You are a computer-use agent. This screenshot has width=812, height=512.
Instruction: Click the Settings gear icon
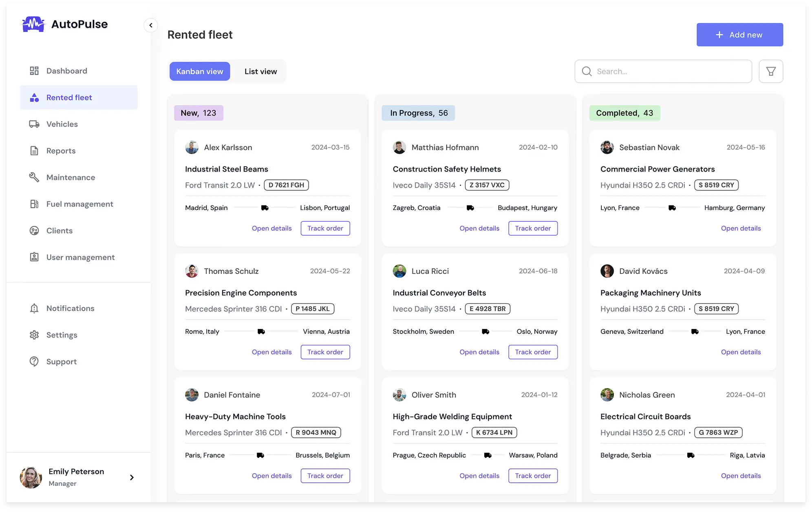click(34, 335)
